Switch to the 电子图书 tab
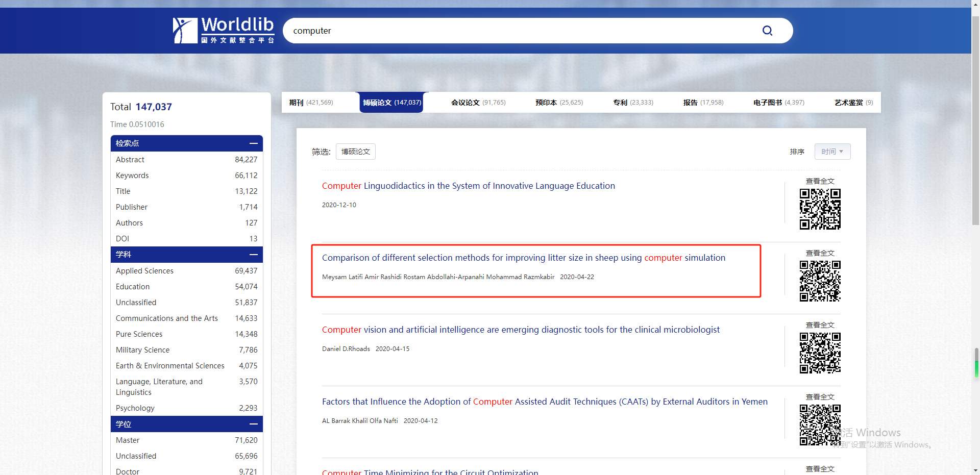 (x=779, y=103)
